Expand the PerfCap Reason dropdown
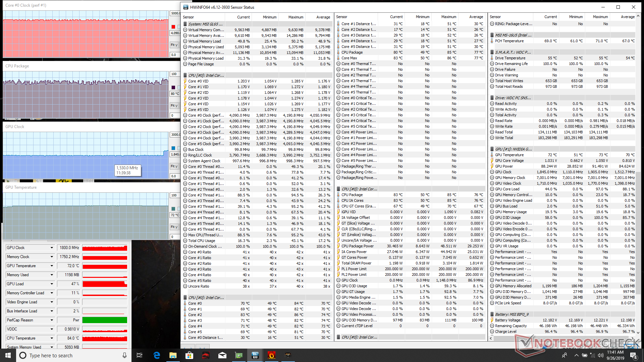 [x=52, y=320]
